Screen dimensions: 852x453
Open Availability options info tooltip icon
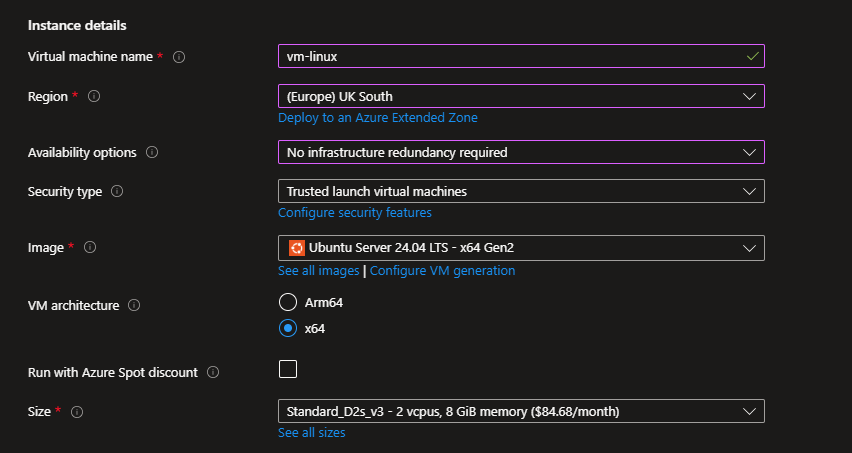pos(153,153)
